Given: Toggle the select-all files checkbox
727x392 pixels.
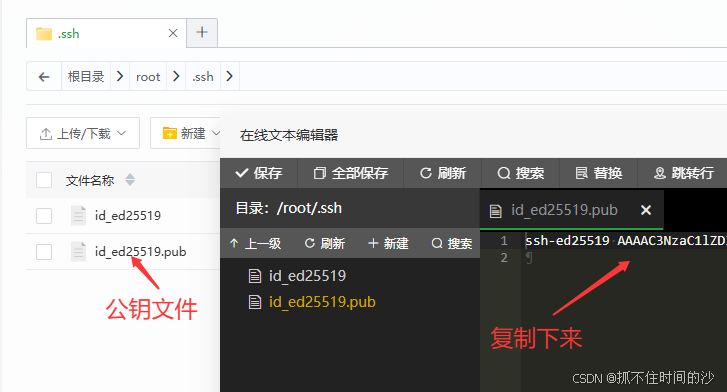Looking at the screenshot, I should click(44, 180).
